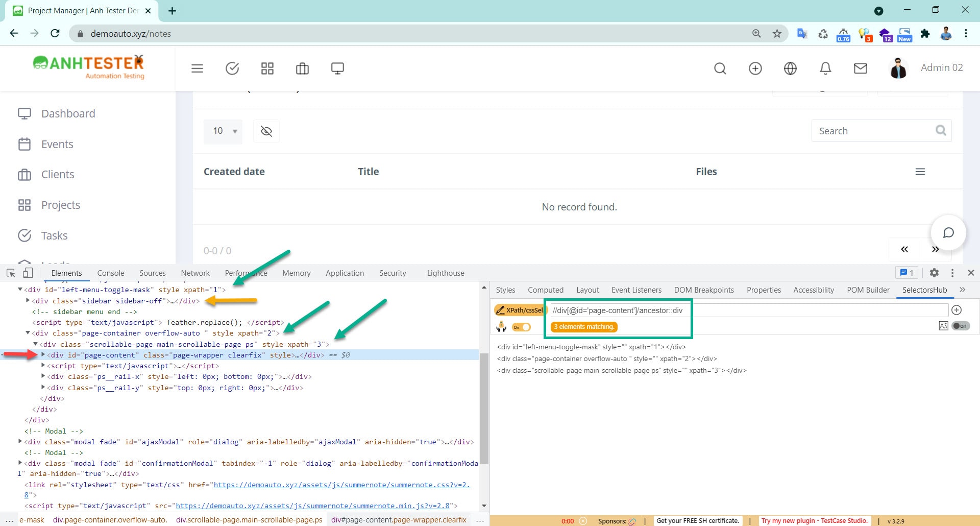Switch to the Network tab
This screenshot has width=980, height=526.
pos(195,273)
